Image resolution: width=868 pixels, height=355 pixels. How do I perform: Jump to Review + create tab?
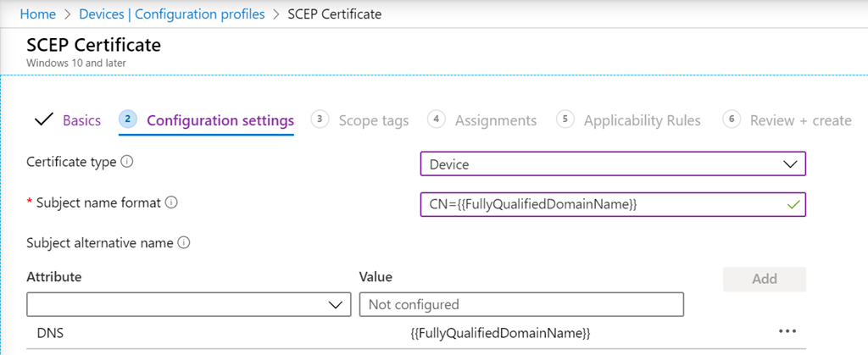point(800,120)
